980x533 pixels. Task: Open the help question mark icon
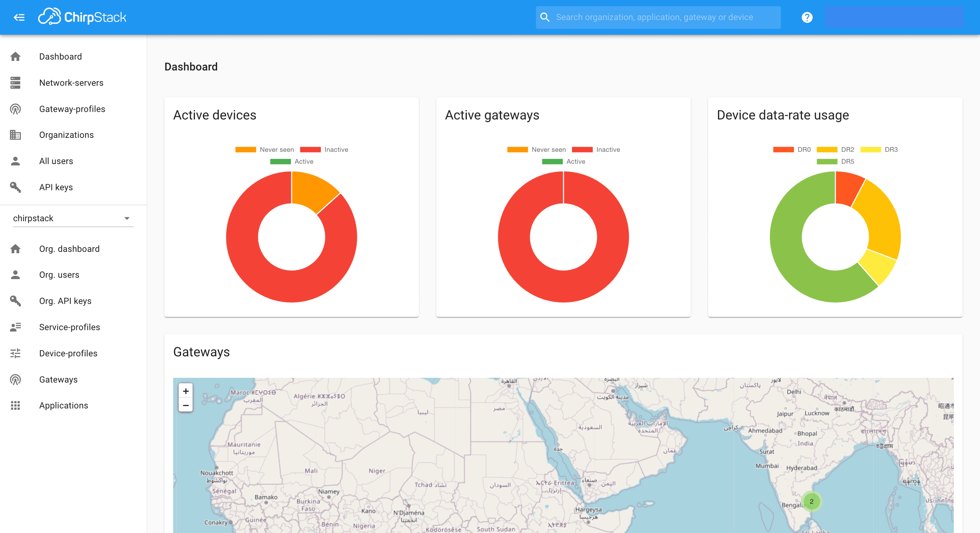806,17
